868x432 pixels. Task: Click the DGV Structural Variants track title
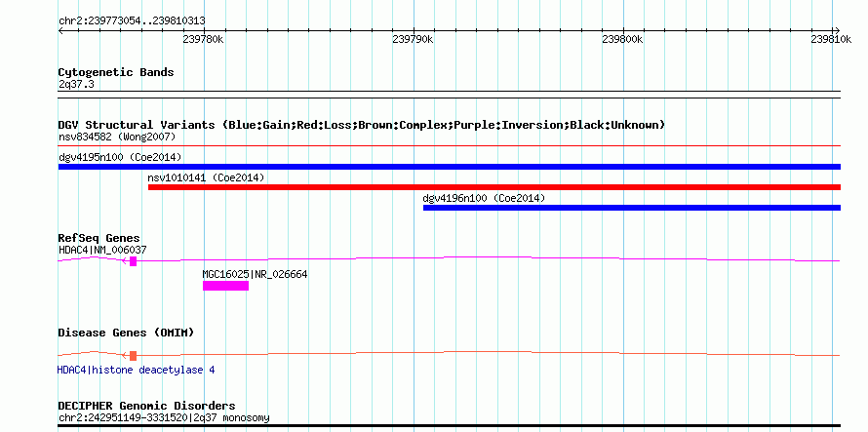click(362, 125)
